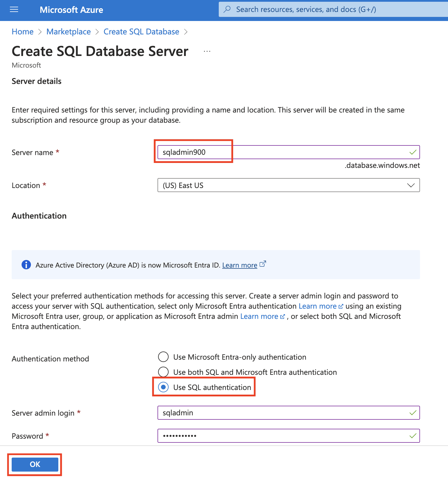Click the search magnifier icon
The width and height of the screenshot is (448, 478).
coord(227,10)
